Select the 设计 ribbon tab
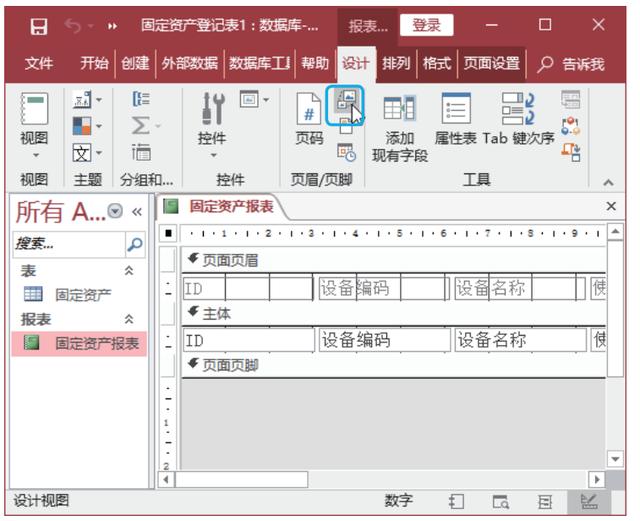 pos(355,64)
